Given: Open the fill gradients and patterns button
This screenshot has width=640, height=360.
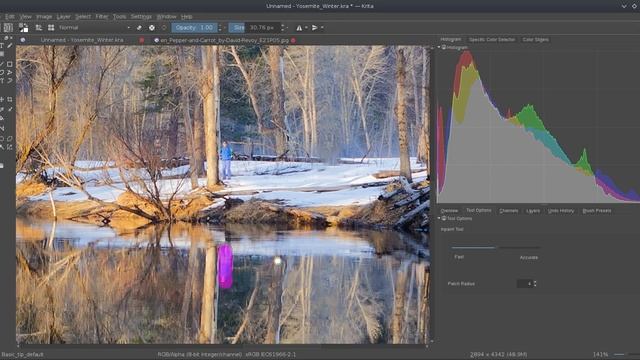Looking at the screenshot, I should 8,28.
